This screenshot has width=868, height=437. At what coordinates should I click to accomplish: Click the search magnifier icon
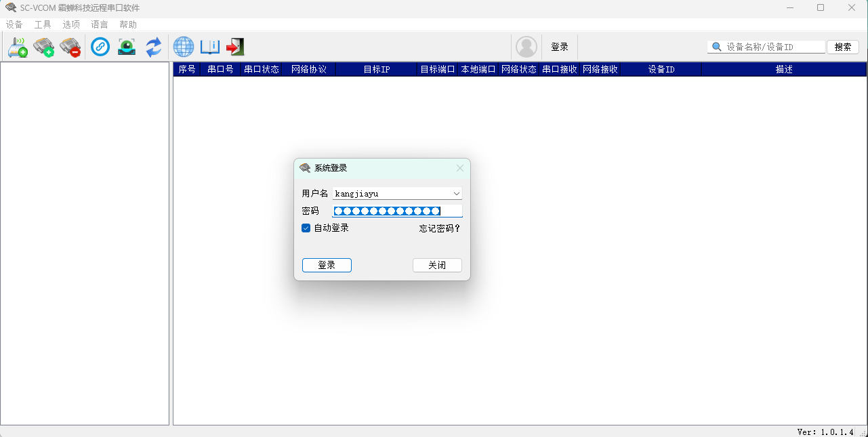[x=716, y=47]
